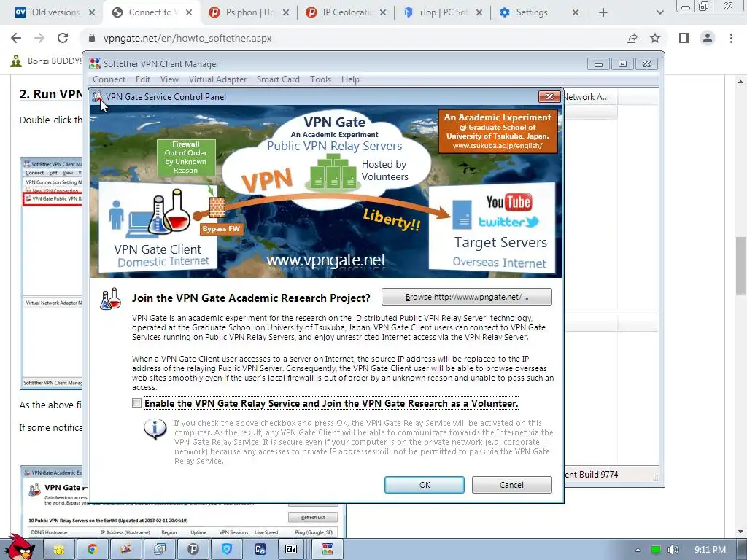Screen dimensions: 747x560
Task: Go back to previous page
Action: coord(16,38)
